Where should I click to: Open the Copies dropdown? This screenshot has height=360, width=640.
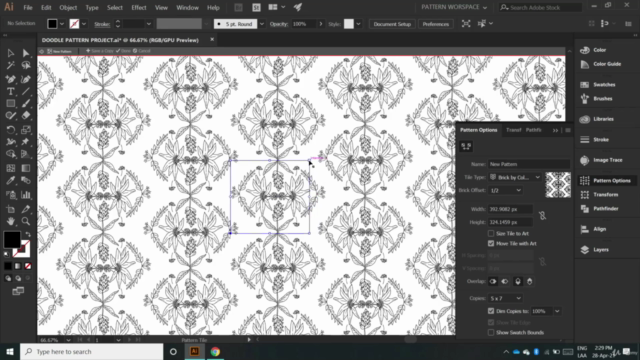click(x=505, y=298)
